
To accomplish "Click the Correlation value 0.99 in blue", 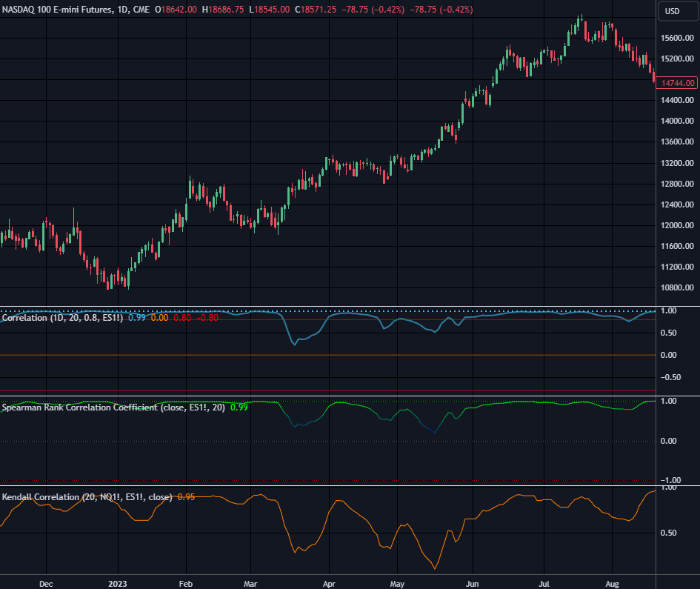I will pyautogui.click(x=137, y=318).
